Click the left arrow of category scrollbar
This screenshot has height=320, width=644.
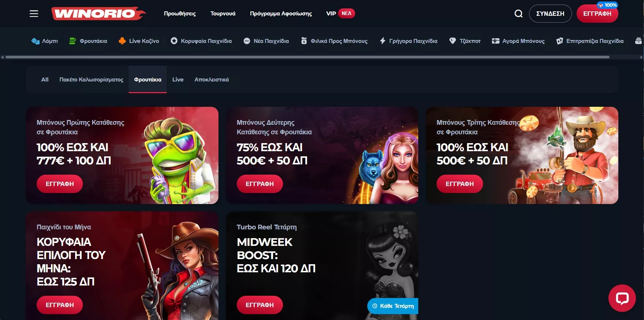click(x=3, y=57)
